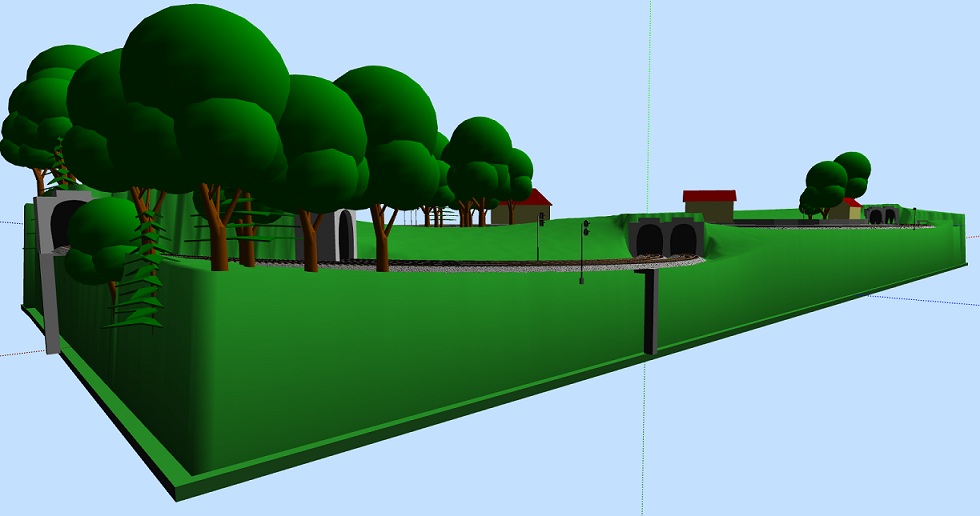Click the signal post nearest the black pillar
Image resolution: width=980 pixels, height=516 pixels.
coord(584,252)
